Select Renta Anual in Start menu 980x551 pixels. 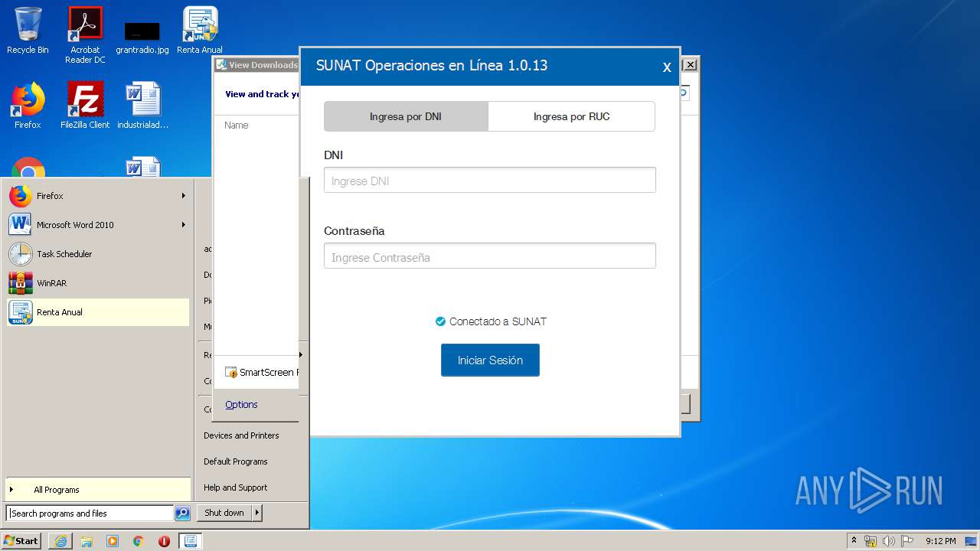pos(98,312)
